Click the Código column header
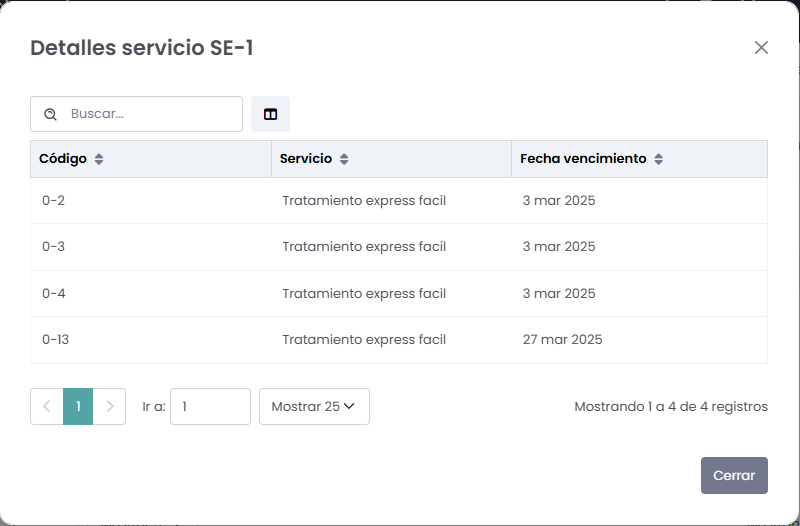 click(63, 159)
